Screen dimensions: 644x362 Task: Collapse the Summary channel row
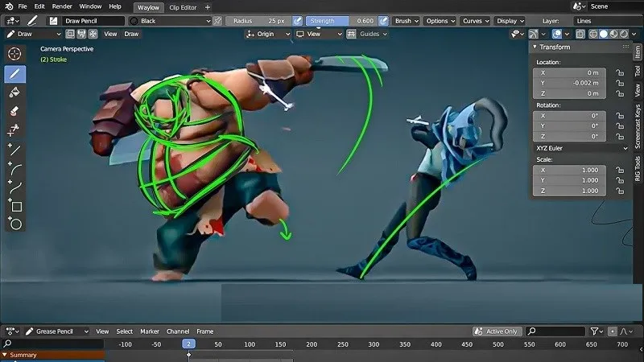(5, 355)
